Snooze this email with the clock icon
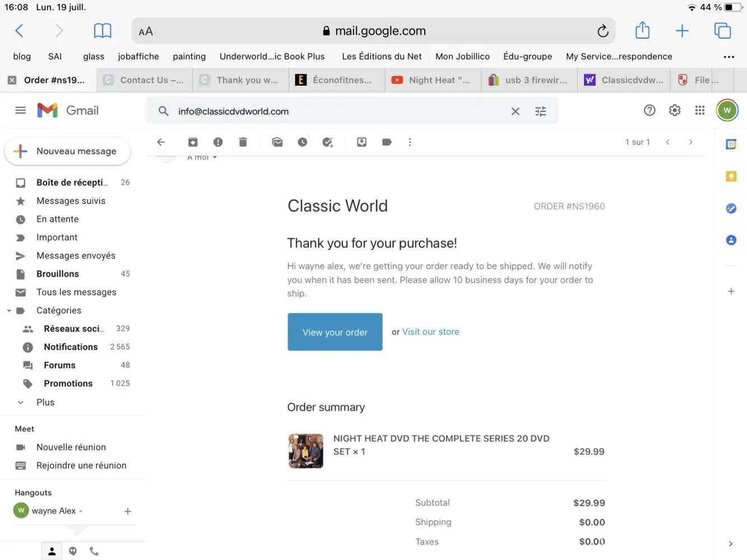Image resolution: width=747 pixels, height=560 pixels. pos(303,142)
